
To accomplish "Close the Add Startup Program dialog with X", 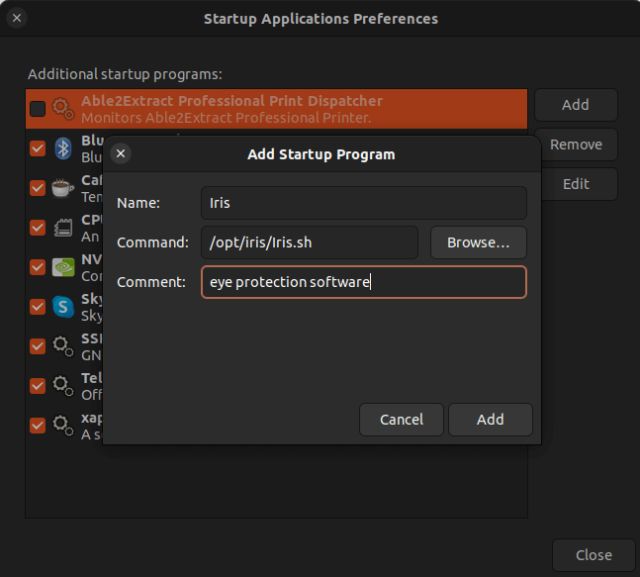I will [120, 154].
